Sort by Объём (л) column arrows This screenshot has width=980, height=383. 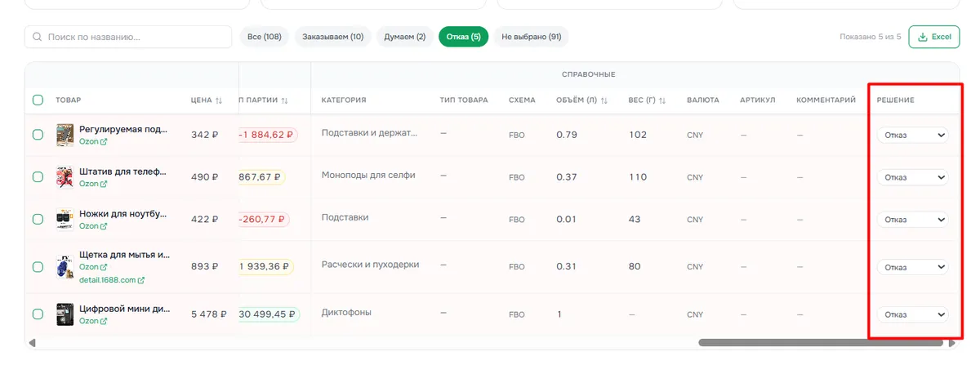click(x=604, y=100)
